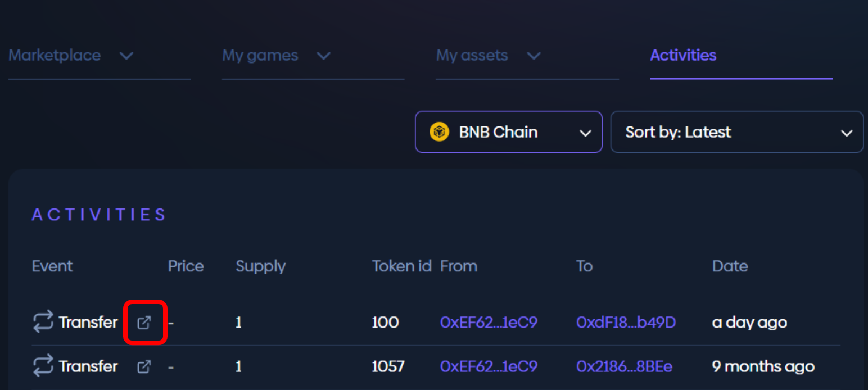Click the Date column header

coord(730,266)
